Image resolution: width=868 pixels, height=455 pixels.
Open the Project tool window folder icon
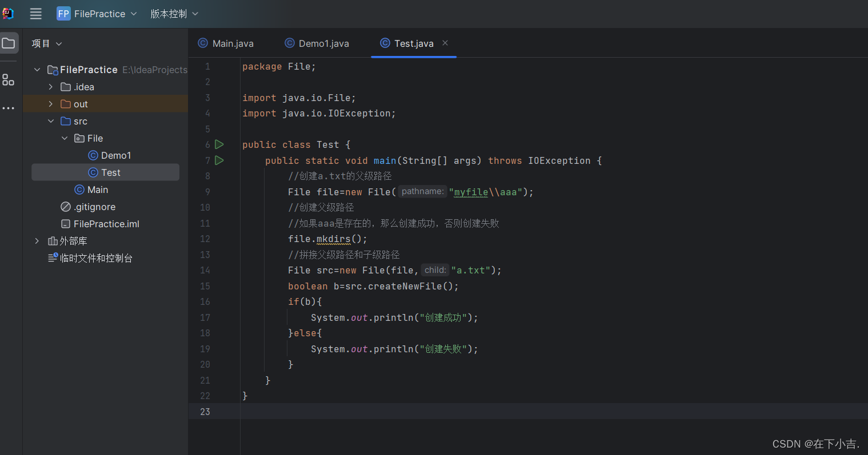point(9,43)
